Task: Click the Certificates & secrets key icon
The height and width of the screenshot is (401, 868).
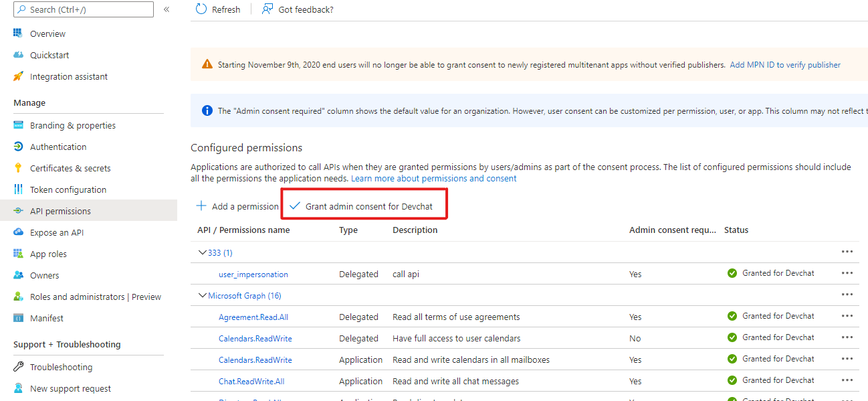Action: [19, 168]
